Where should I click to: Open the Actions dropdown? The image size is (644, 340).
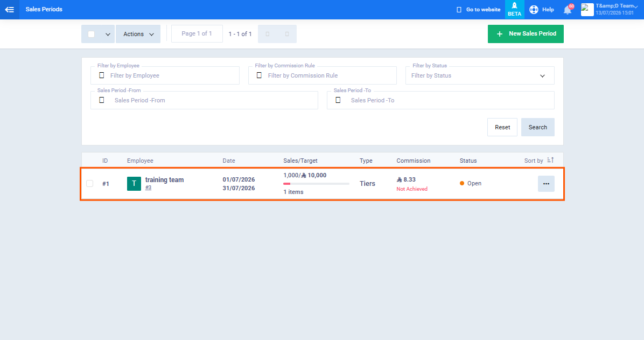[x=138, y=34]
